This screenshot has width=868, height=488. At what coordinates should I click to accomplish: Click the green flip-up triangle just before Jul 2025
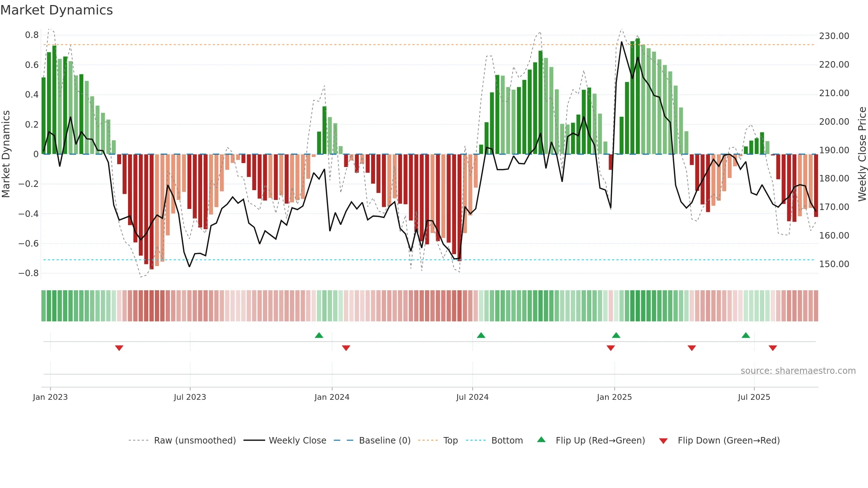point(746,335)
